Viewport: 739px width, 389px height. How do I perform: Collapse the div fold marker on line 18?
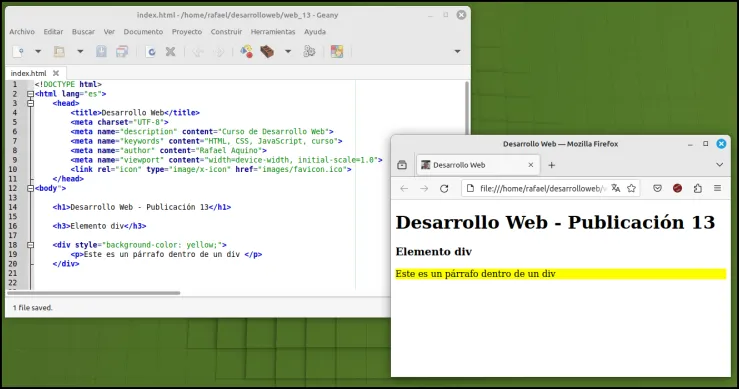tap(31, 245)
